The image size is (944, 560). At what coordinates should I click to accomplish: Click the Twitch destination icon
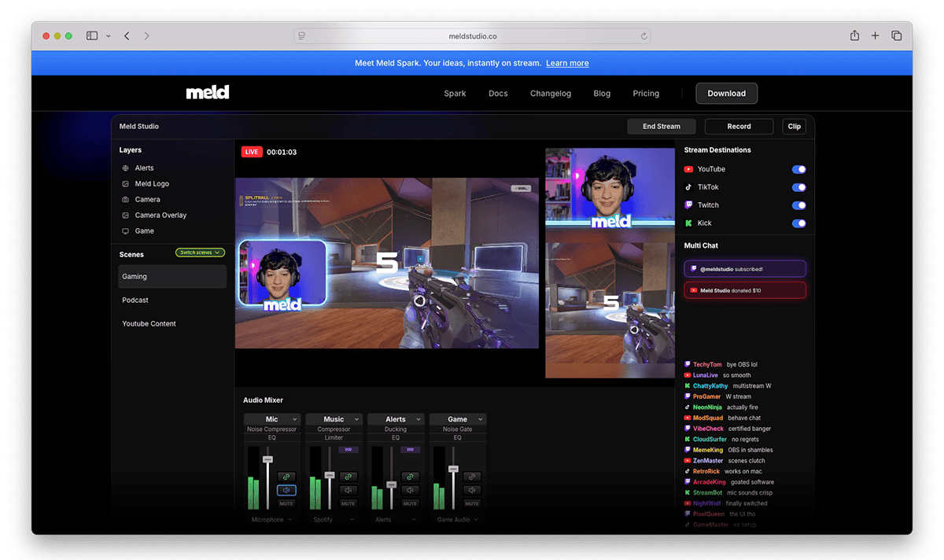coord(688,205)
